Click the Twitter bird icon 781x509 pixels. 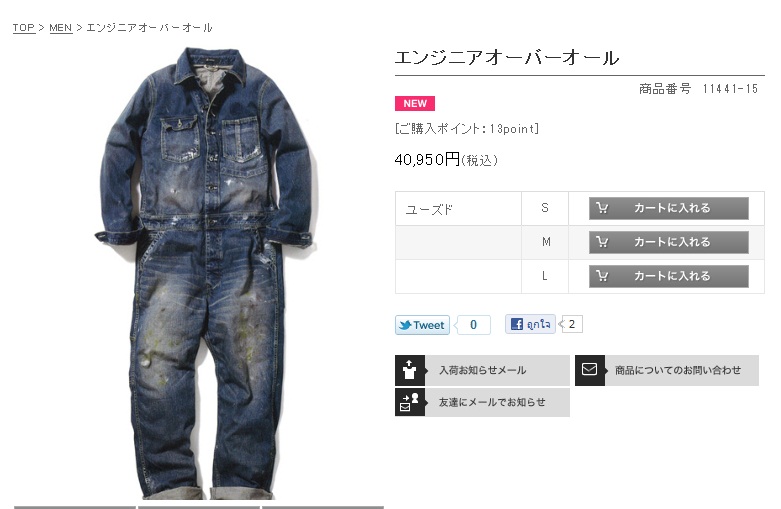point(405,325)
